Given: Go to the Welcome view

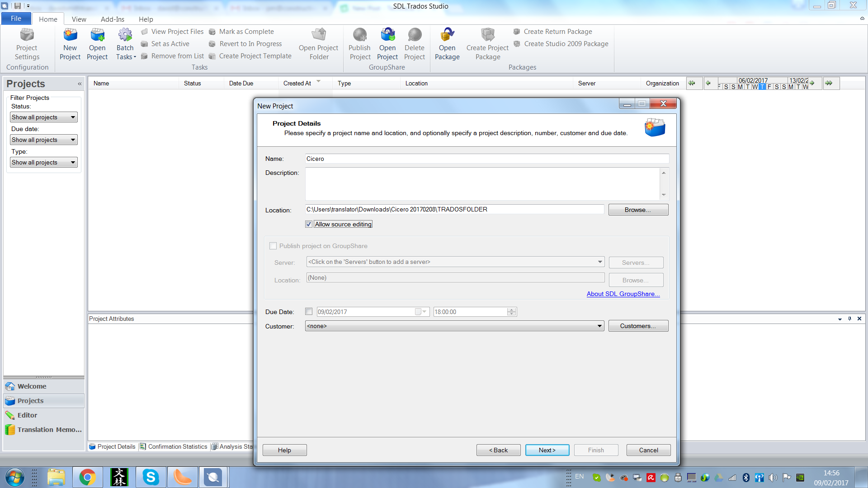Looking at the screenshot, I should (x=44, y=386).
